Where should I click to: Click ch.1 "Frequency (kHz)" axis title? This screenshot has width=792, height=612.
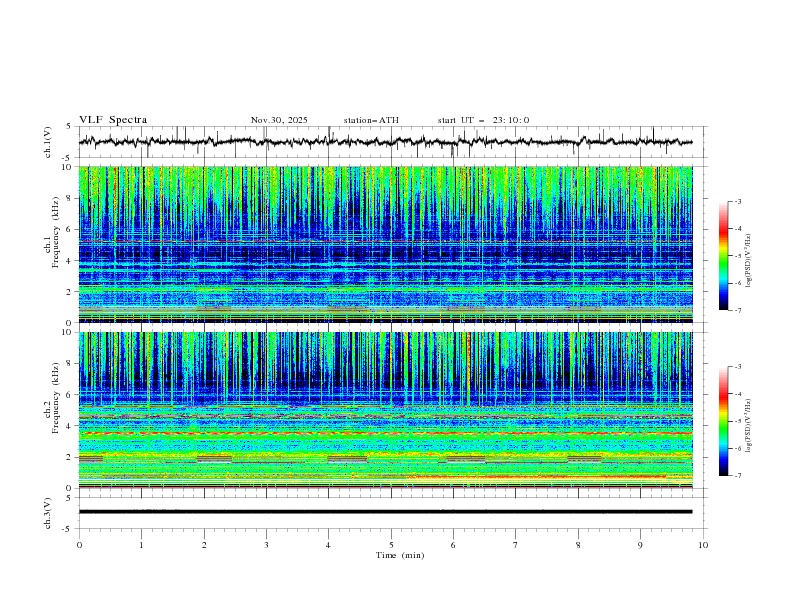pos(57,232)
